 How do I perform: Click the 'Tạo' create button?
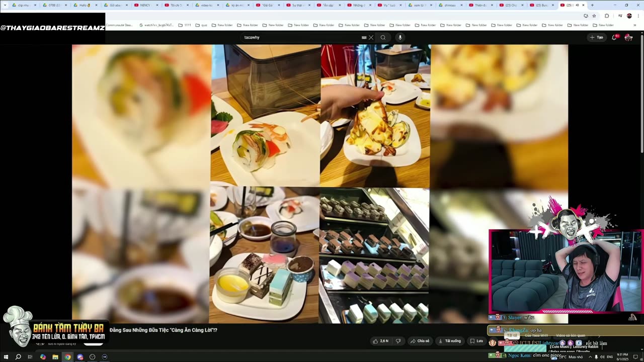(x=596, y=37)
